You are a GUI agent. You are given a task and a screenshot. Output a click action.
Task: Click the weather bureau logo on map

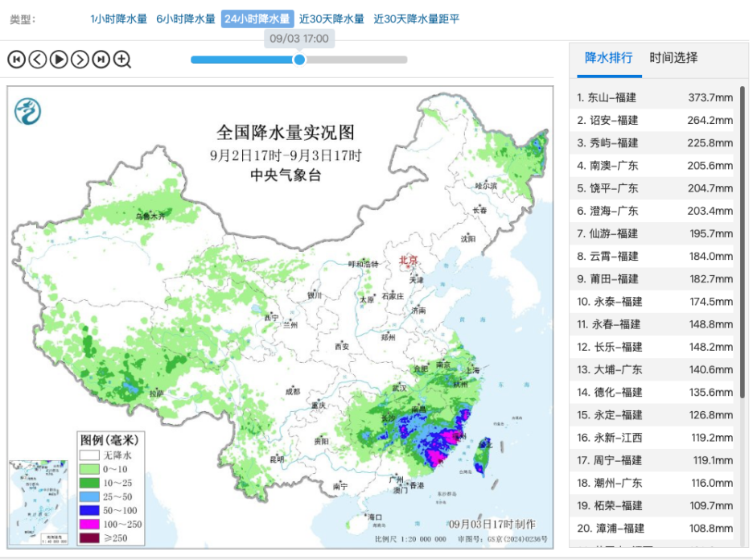pos(27,111)
